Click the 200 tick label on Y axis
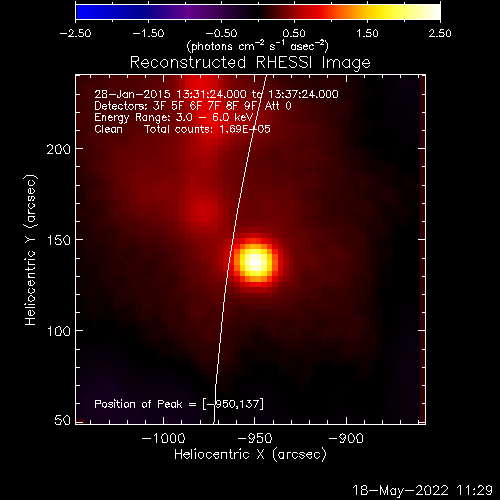The height and width of the screenshot is (500, 500). pyautogui.click(x=58, y=149)
